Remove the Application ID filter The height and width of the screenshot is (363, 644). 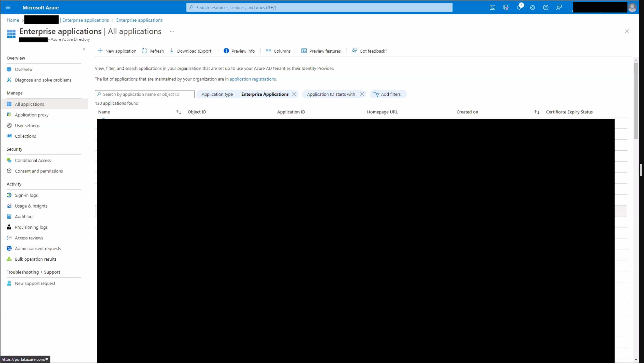[x=362, y=94]
